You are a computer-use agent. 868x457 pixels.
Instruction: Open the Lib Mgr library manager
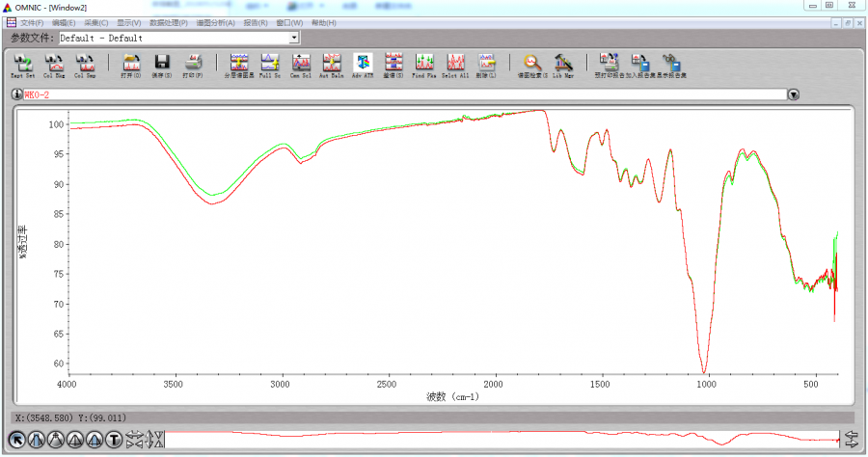click(x=563, y=64)
